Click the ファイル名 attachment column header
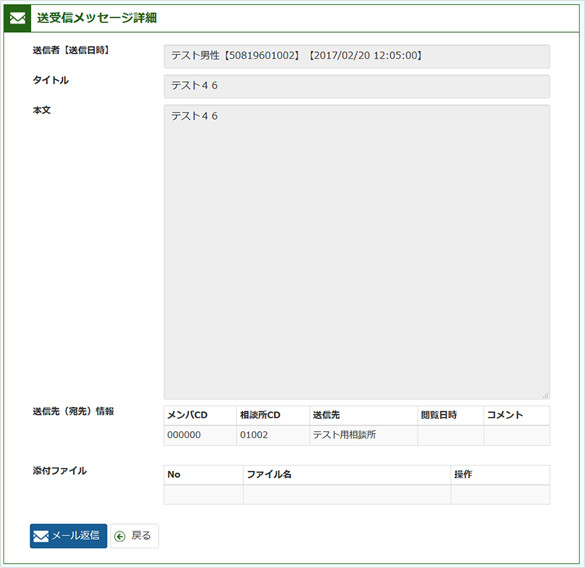 pyautogui.click(x=269, y=475)
